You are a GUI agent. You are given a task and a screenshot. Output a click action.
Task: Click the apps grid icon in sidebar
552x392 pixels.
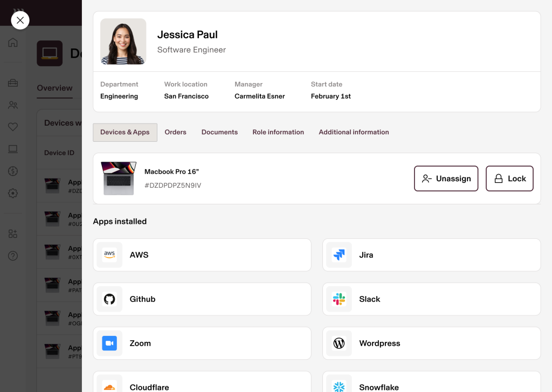tap(13, 234)
